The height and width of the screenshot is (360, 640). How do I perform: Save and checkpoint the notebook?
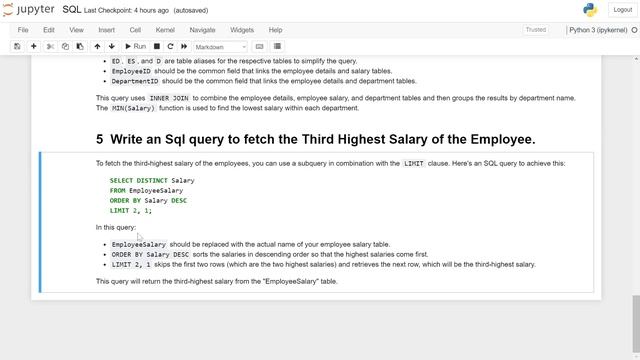[x=17, y=47]
